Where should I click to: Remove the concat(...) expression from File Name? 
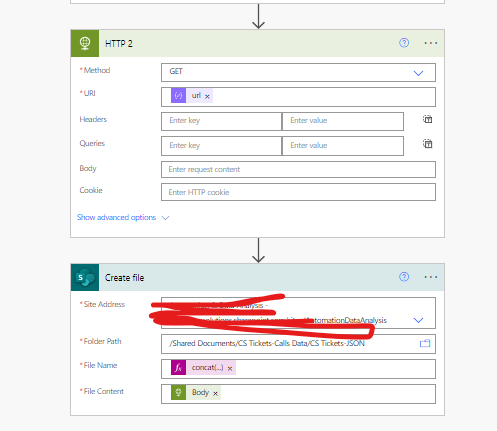230,368
